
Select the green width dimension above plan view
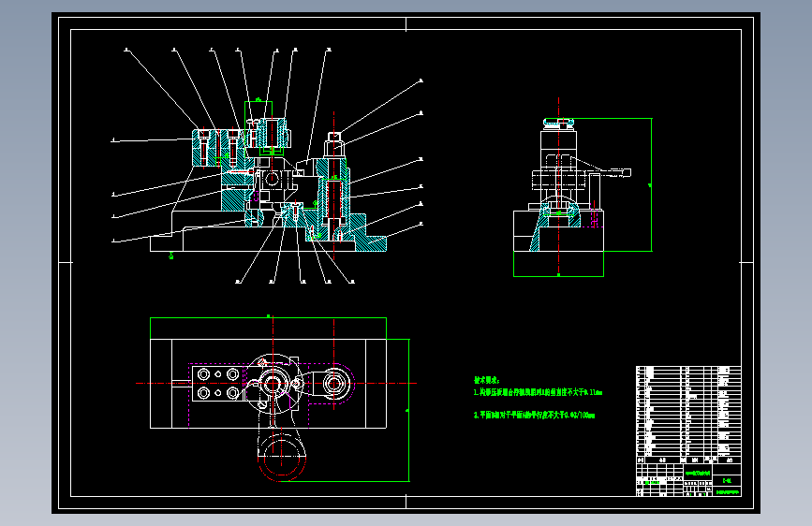pos(268,318)
